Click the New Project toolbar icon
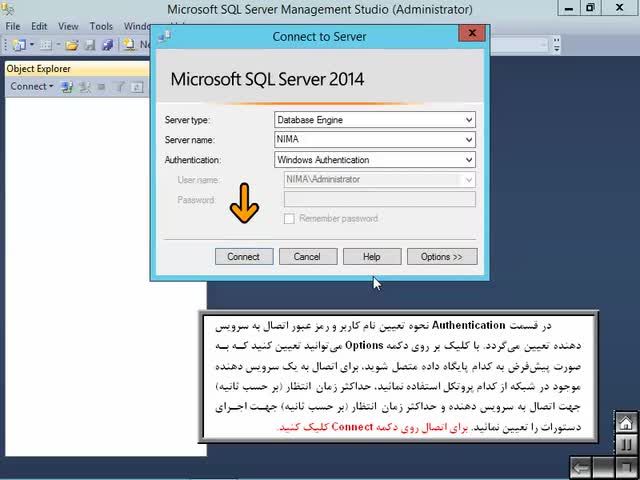Viewport: 640px width, 480px height. pos(19,44)
